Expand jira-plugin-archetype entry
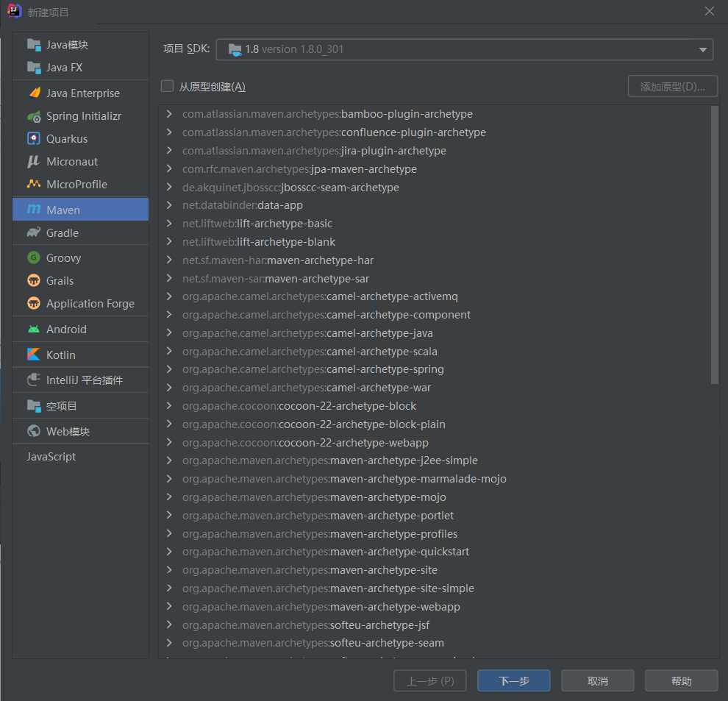728x701 pixels. [x=169, y=151]
